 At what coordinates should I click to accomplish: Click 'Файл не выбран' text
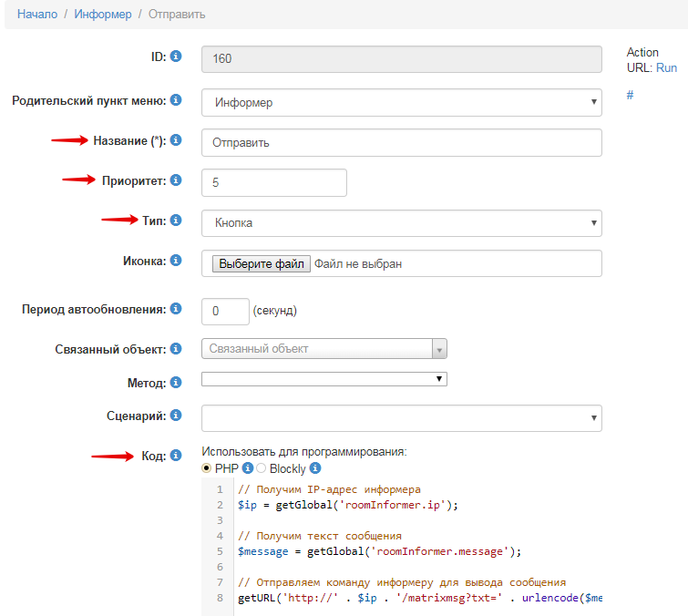[x=358, y=264]
